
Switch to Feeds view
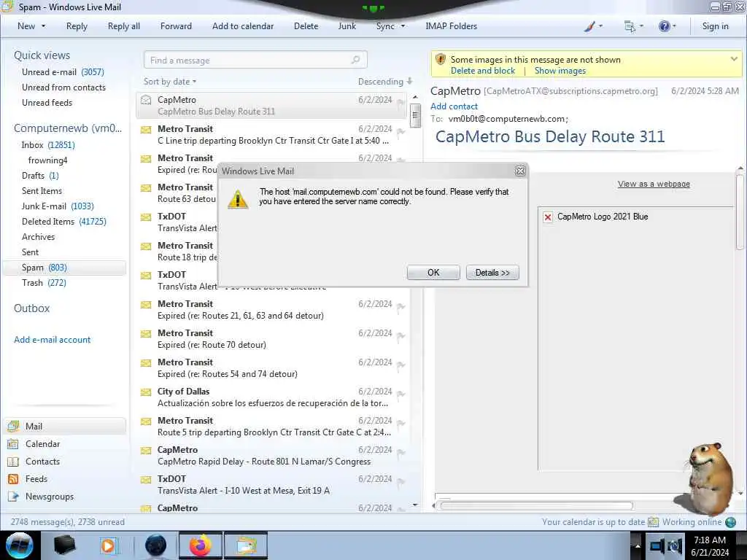coord(28,479)
